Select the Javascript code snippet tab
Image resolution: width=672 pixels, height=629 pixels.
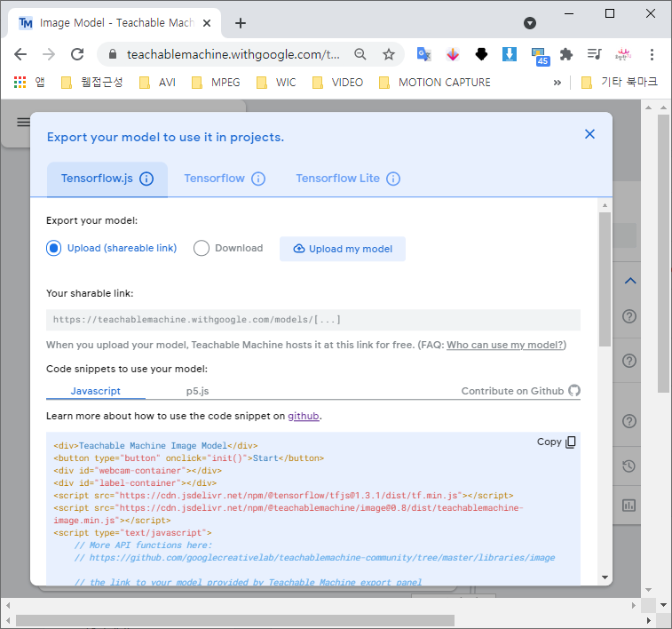(96, 391)
